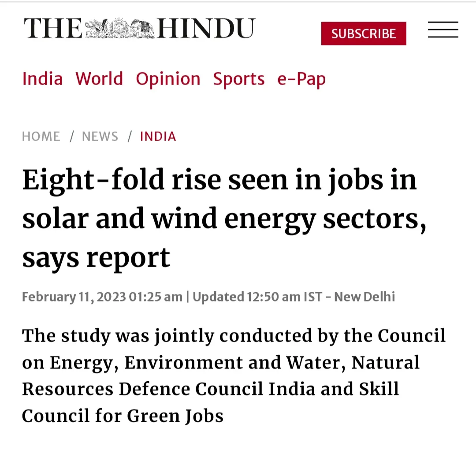Click the February 11, 2023 publish date
This screenshot has height=476, width=476.
click(74, 297)
